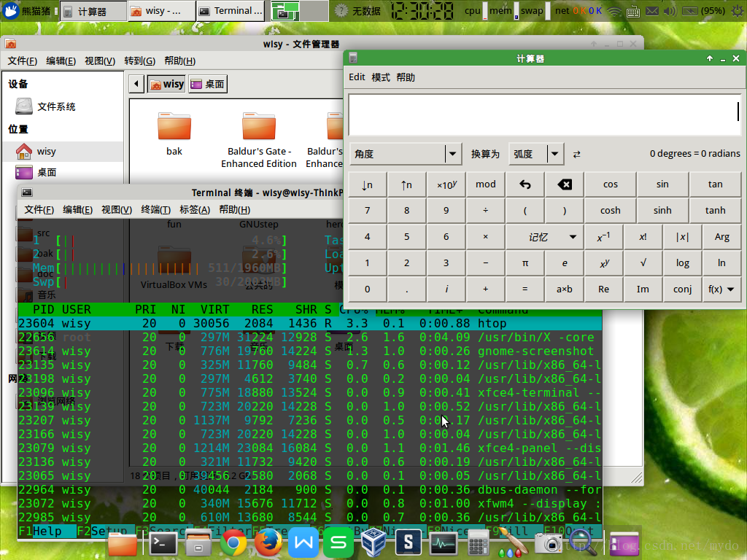
Task: Launch Firefox from the dock
Action: point(268,542)
